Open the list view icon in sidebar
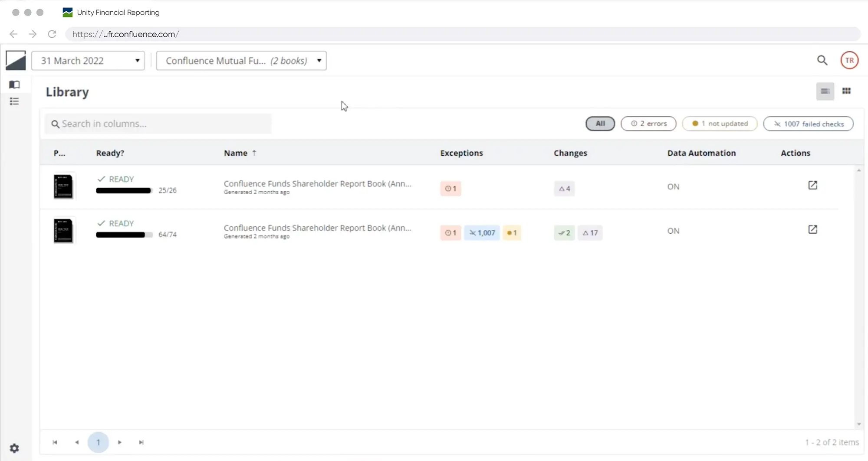 (x=14, y=101)
